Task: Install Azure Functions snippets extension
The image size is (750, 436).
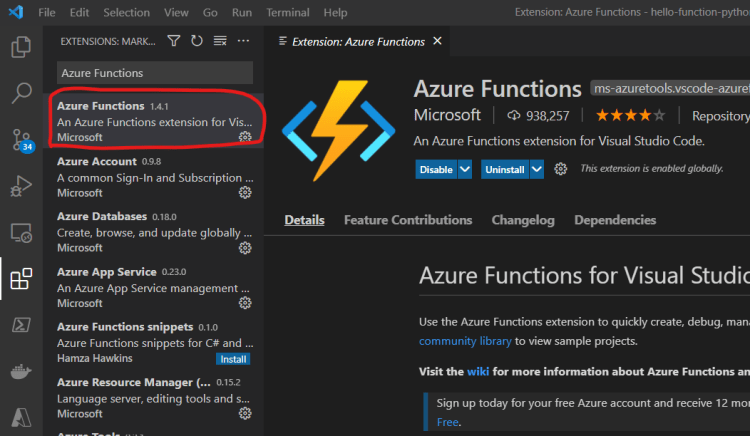Action: coord(233,359)
